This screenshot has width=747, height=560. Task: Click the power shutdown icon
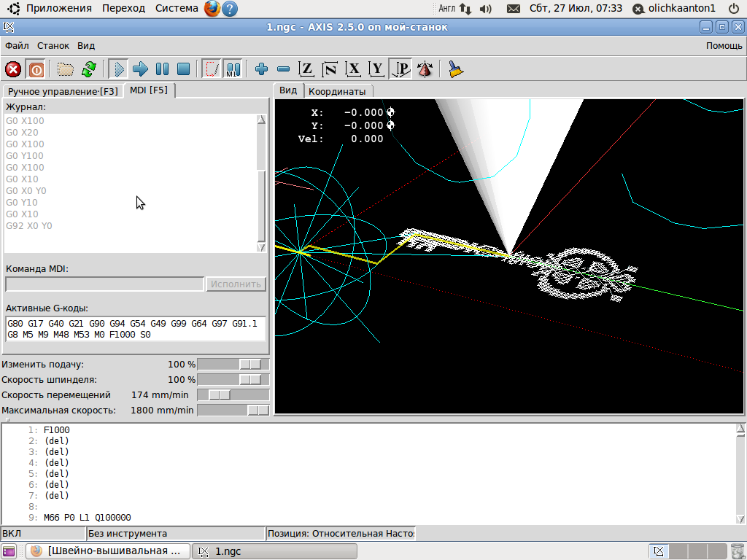coord(734,9)
